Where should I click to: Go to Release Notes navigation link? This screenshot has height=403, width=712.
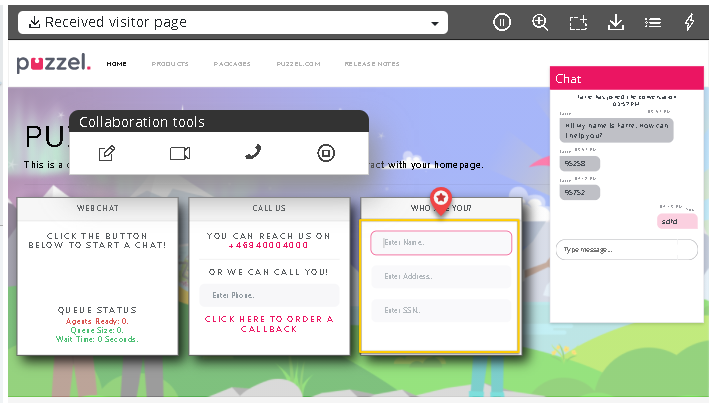[372, 64]
